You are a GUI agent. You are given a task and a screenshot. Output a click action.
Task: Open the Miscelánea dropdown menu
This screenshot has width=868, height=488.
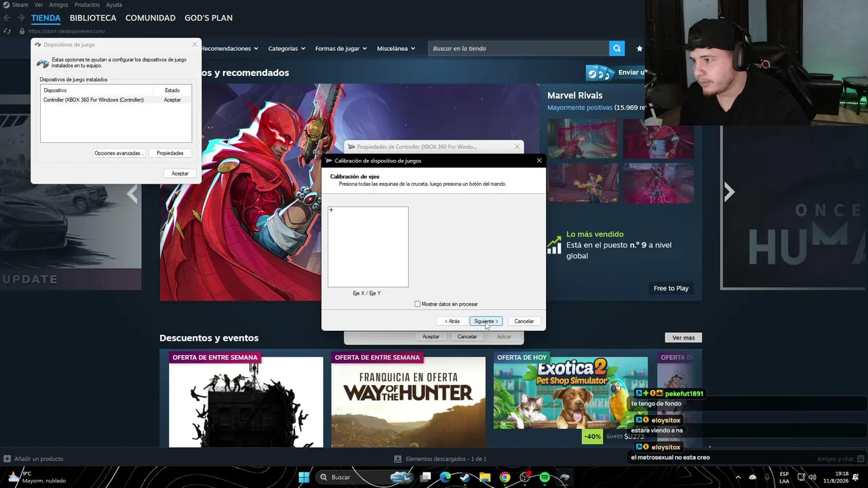(397, 48)
